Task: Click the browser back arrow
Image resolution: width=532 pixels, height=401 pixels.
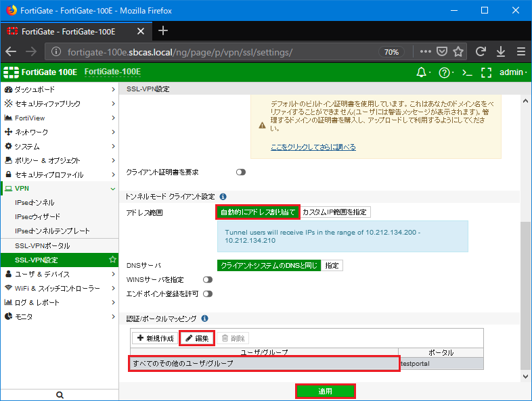Action: [x=11, y=51]
